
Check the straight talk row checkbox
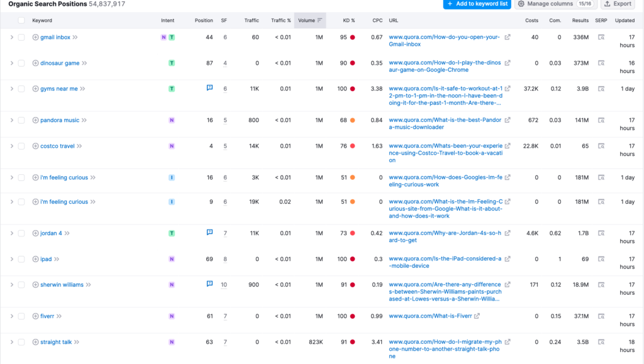pyautogui.click(x=21, y=342)
